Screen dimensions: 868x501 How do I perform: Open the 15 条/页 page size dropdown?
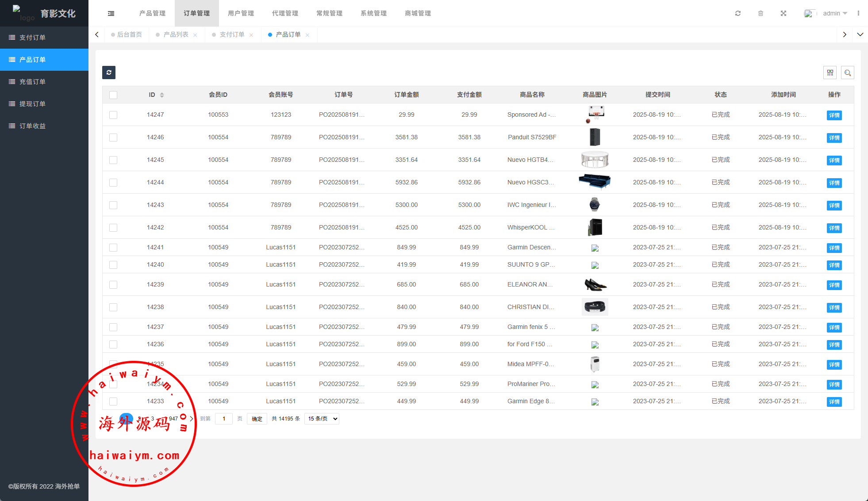coord(322,419)
